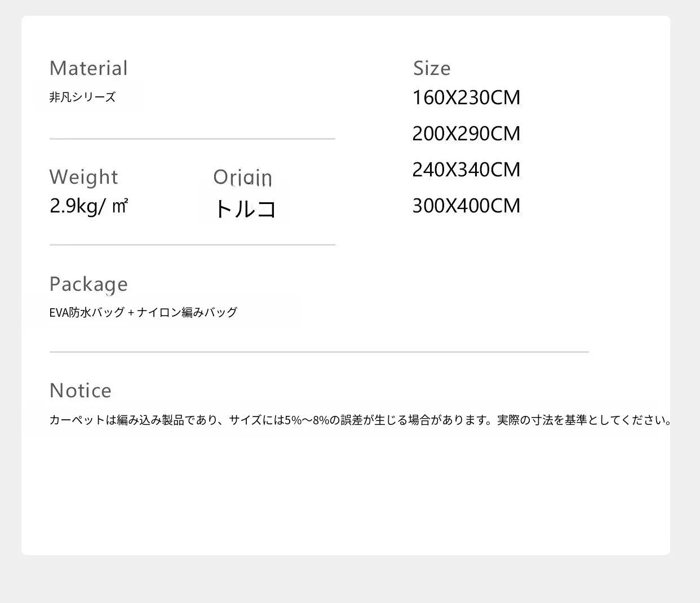
Task: Click the Size heading
Action: click(432, 68)
